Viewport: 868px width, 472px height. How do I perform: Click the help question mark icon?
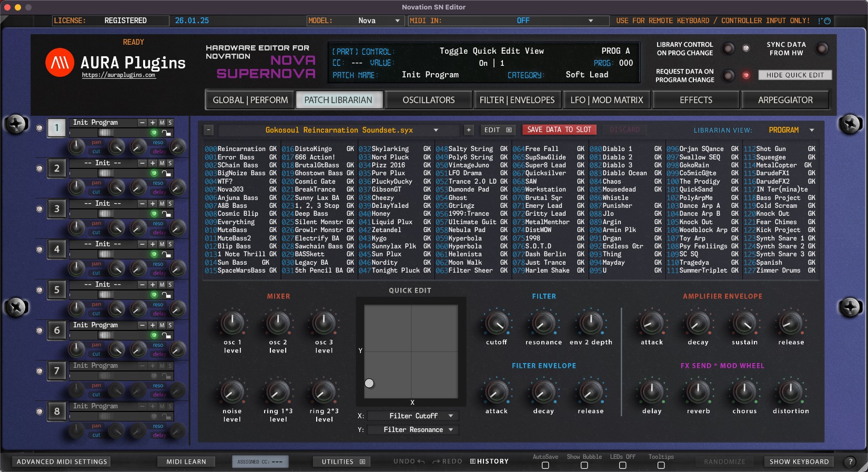click(850, 461)
